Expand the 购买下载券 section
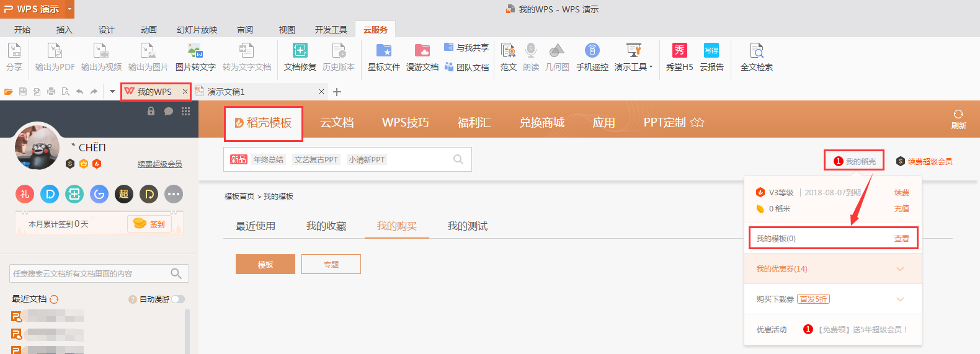 click(x=900, y=299)
